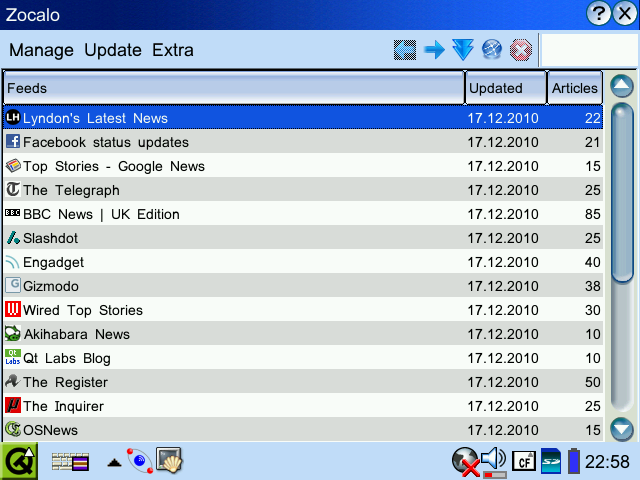640x480 pixels.
Task: Click the double down-arrow update icon
Action: (462, 50)
